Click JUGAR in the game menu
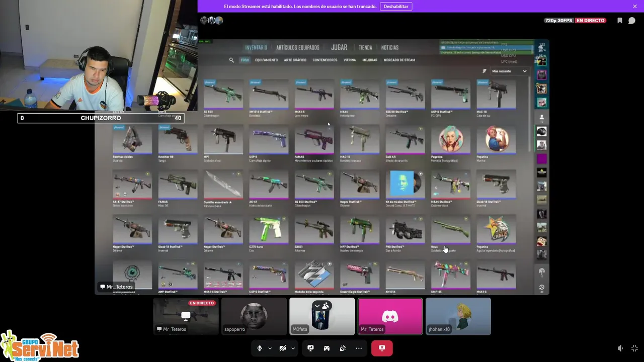Image resolution: width=644 pixels, height=362 pixels. (339, 47)
